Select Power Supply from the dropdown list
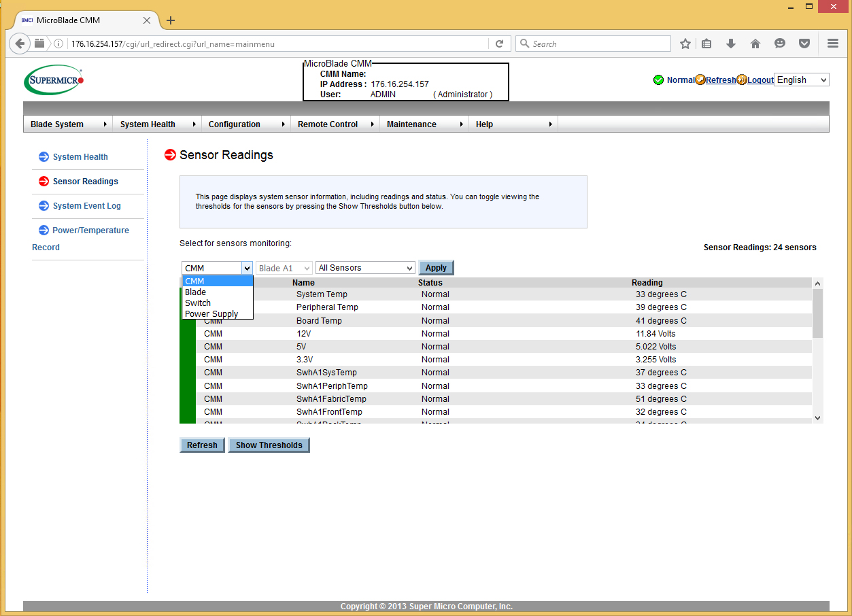Image resolution: width=852 pixels, height=616 pixels. coord(218,314)
